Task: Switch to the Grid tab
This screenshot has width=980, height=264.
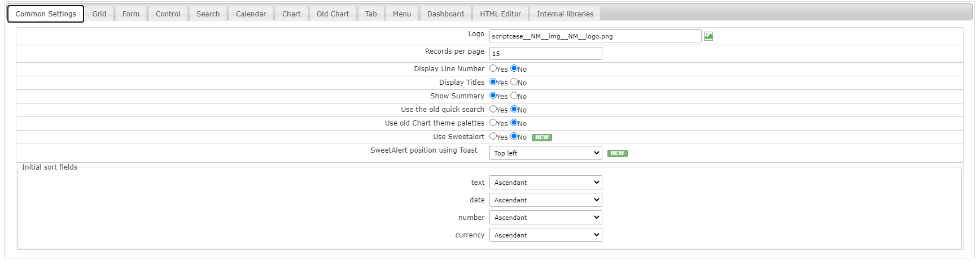Action: 99,14
